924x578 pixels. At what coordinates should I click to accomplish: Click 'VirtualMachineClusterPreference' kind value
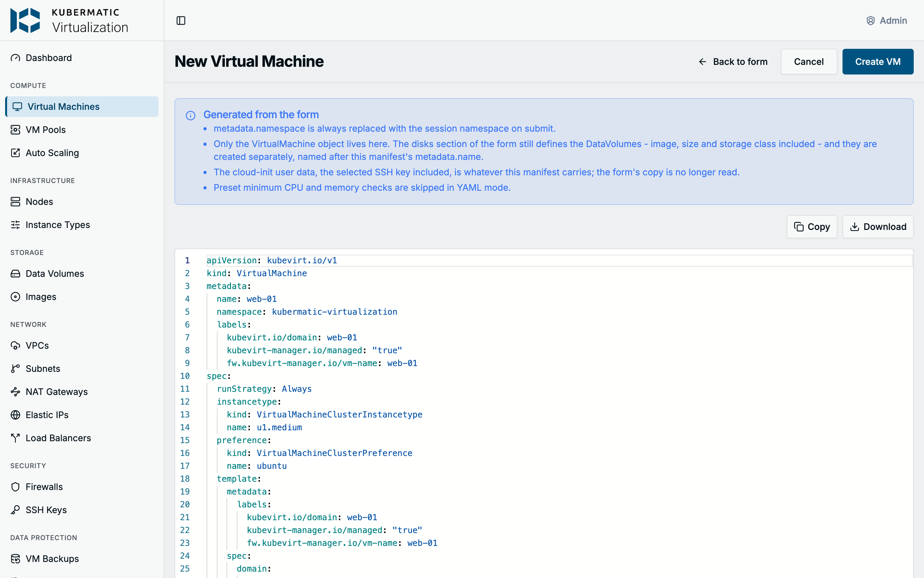click(335, 453)
